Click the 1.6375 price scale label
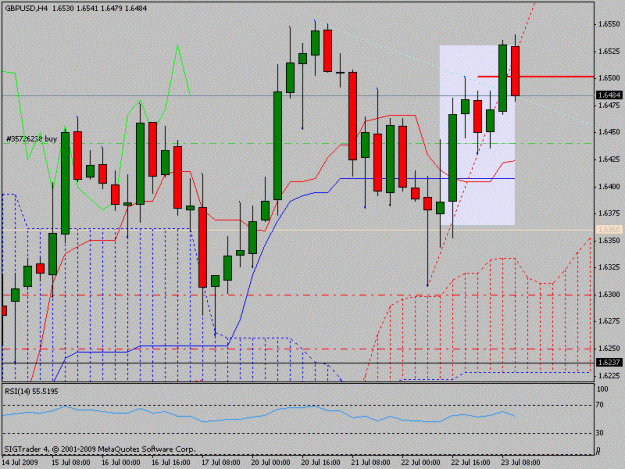 tap(609, 214)
